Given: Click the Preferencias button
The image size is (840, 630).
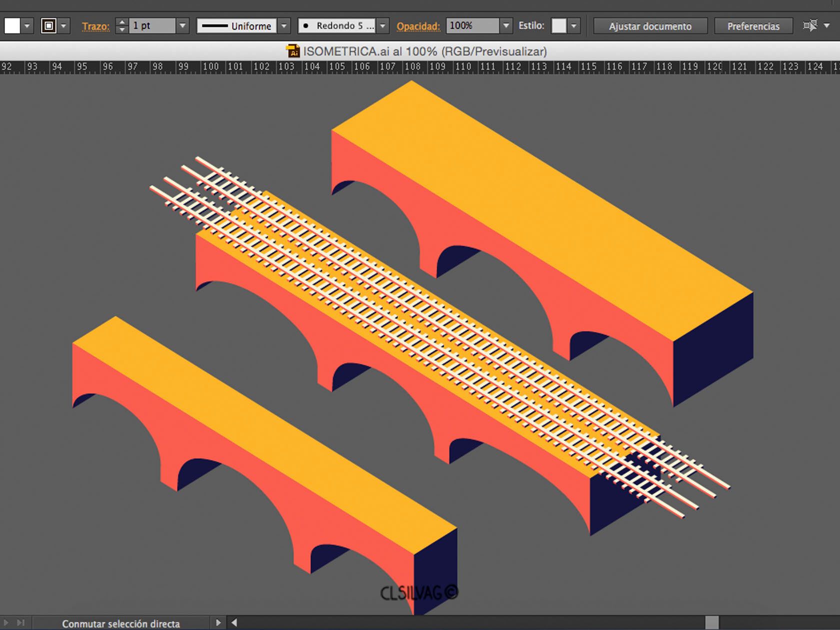Looking at the screenshot, I should click(753, 26).
